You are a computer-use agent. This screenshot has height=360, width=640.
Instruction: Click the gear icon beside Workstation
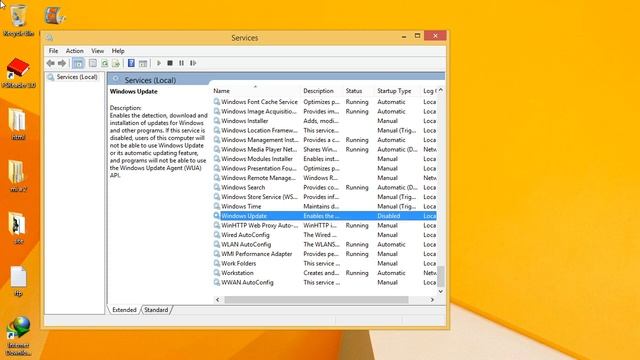pos(217,273)
